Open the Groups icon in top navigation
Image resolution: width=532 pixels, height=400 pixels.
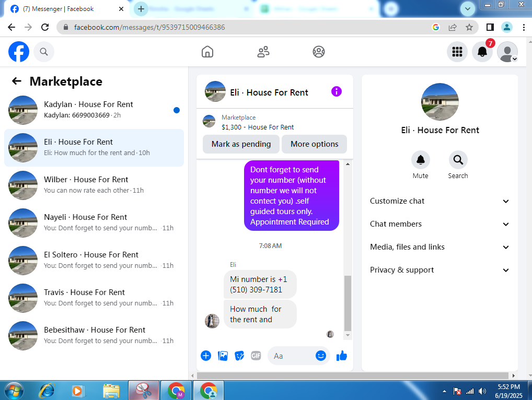[x=319, y=52]
